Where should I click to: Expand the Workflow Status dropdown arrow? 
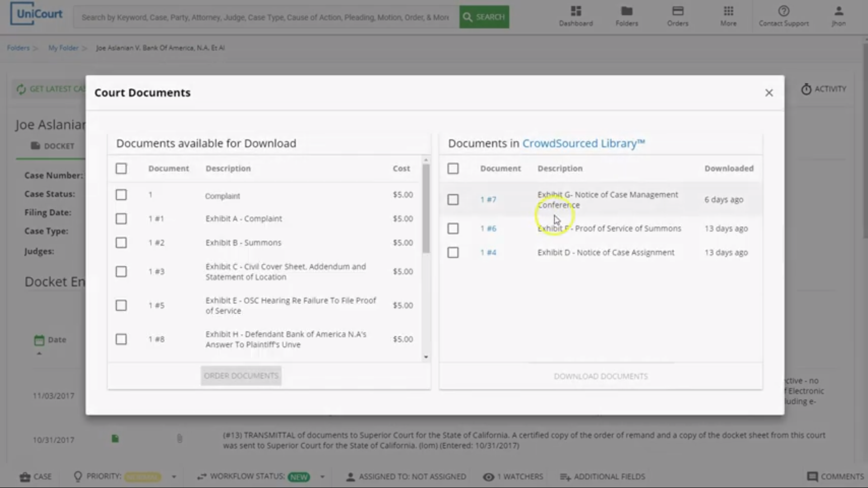pyautogui.click(x=322, y=477)
